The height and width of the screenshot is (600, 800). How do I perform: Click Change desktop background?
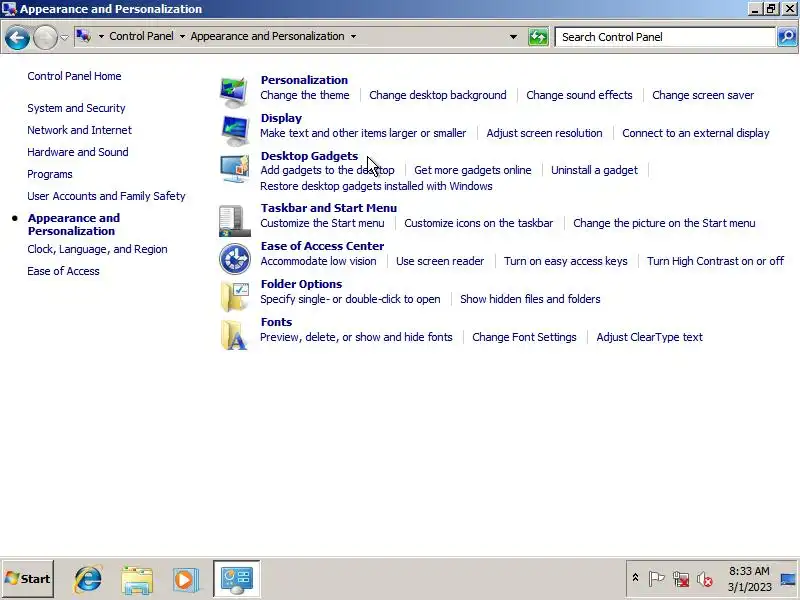click(438, 95)
